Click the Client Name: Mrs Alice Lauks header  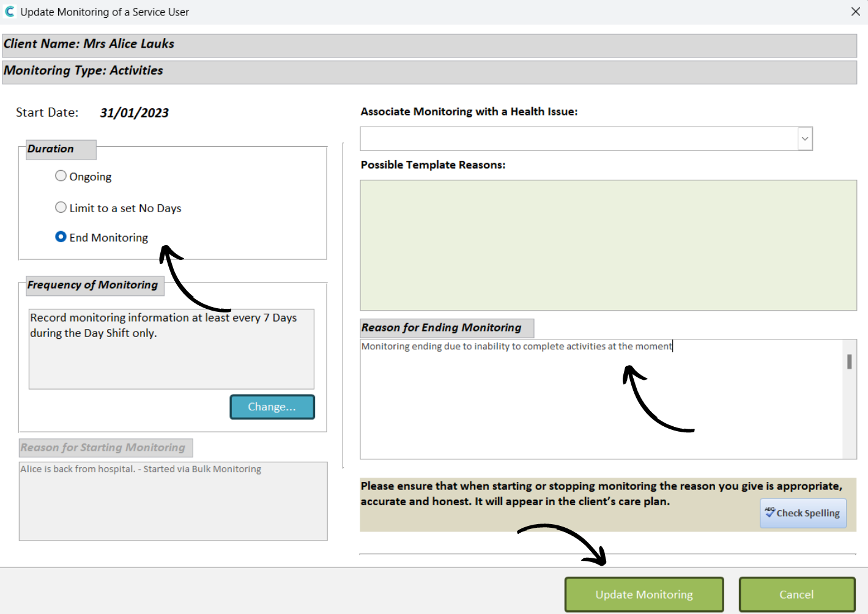(429, 45)
